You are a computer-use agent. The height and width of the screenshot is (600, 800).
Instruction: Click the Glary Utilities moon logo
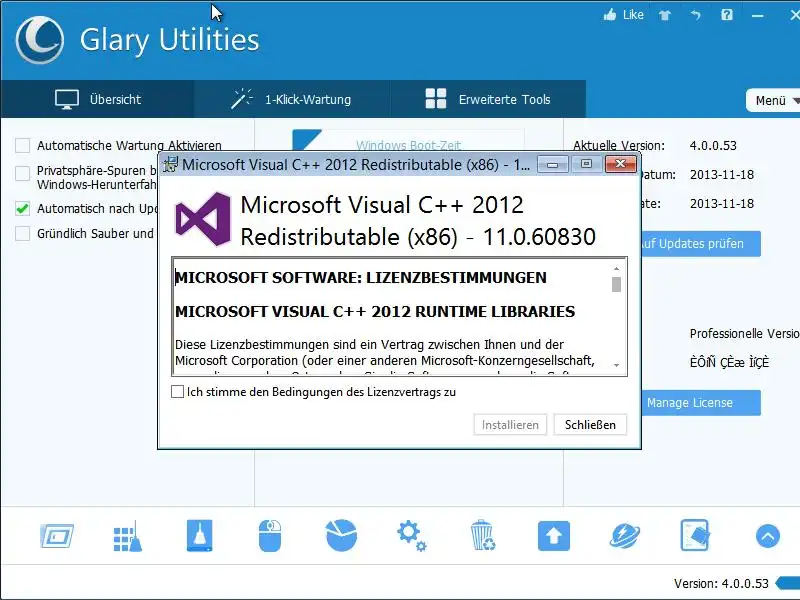tap(40, 40)
